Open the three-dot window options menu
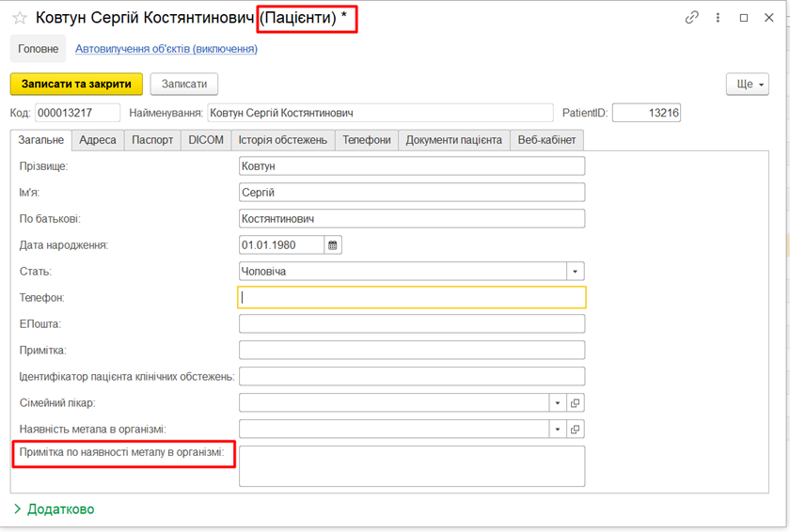 [719, 18]
